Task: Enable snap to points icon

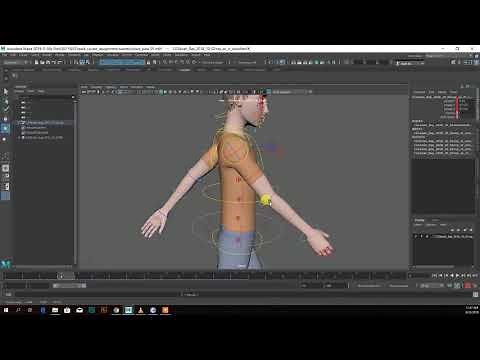Action: [x=177, y=62]
